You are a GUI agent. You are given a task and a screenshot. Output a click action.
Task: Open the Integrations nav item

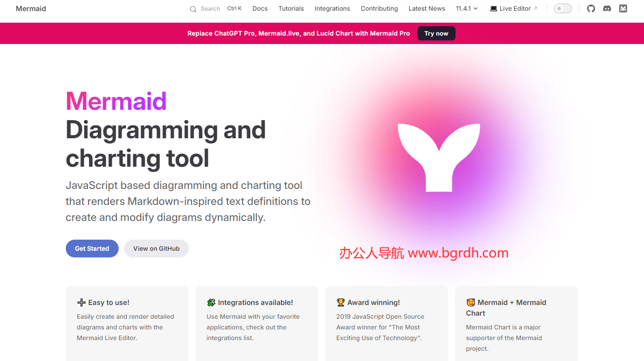click(x=332, y=8)
